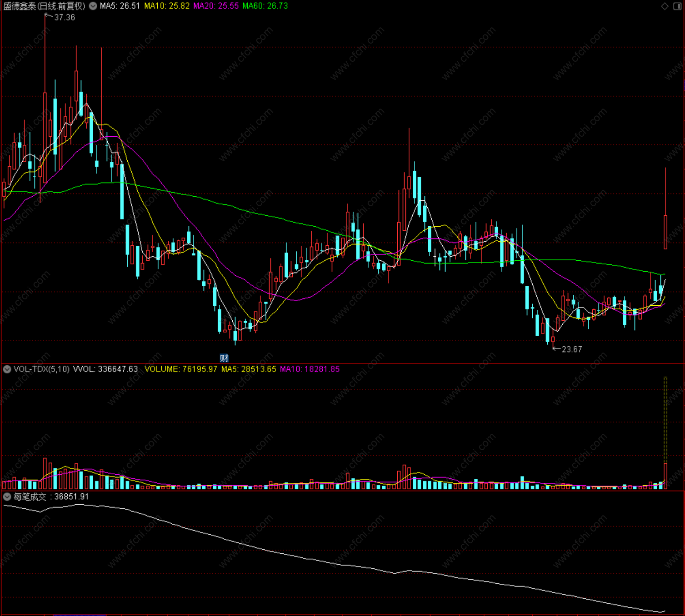Select the MA5: 26.51 label
Image resolution: width=685 pixels, height=616 pixels.
120,6
